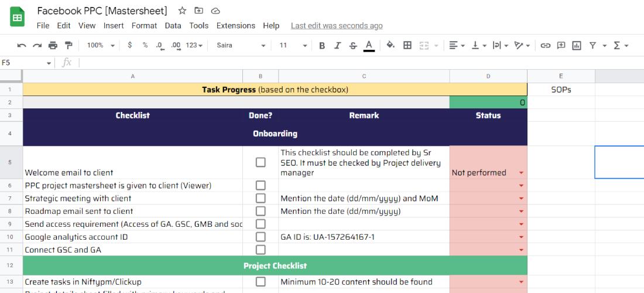This screenshot has width=644, height=293.
Task: Click the merge cells icon
Action: click(424, 46)
